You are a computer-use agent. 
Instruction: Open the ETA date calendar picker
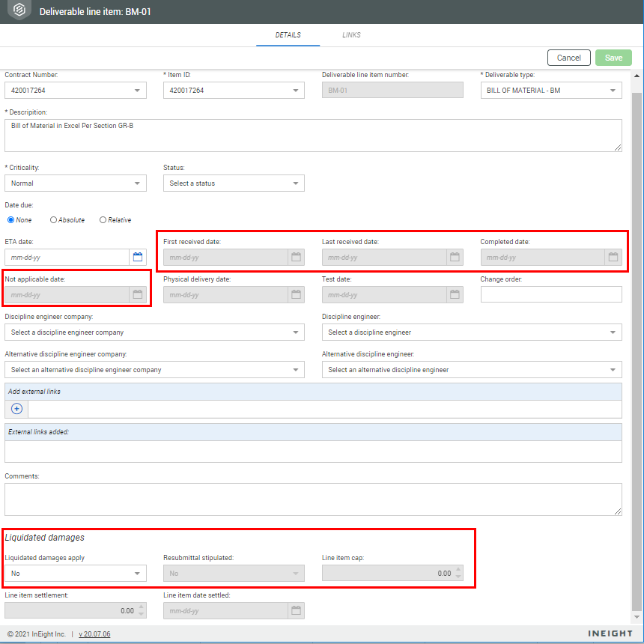pyautogui.click(x=137, y=257)
